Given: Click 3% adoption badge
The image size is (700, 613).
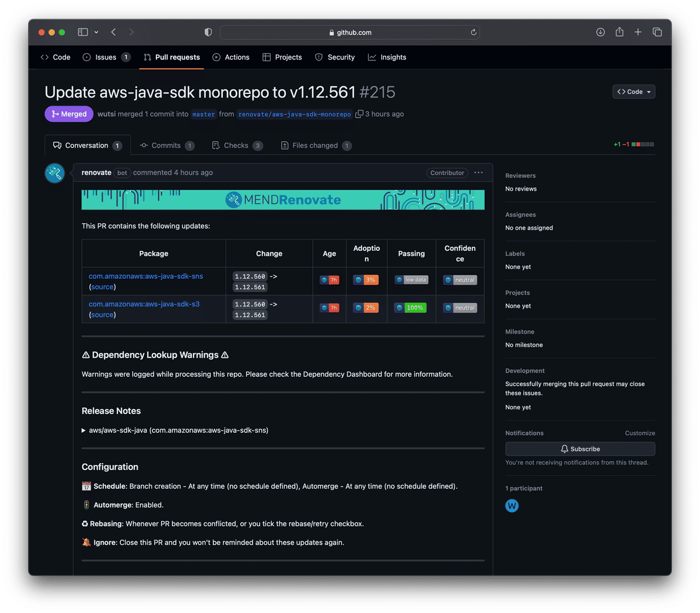Looking at the screenshot, I should click(x=366, y=280).
